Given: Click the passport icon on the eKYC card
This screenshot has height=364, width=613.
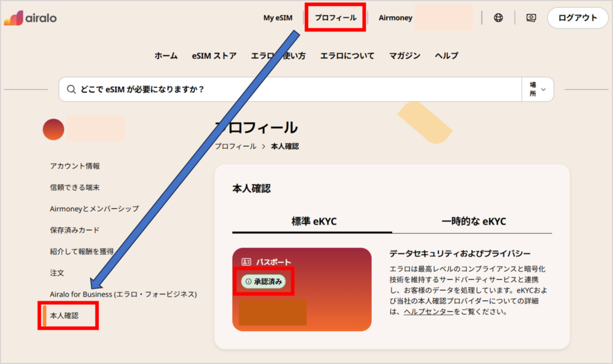Looking at the screenshot, I should (x=245, y=260).
